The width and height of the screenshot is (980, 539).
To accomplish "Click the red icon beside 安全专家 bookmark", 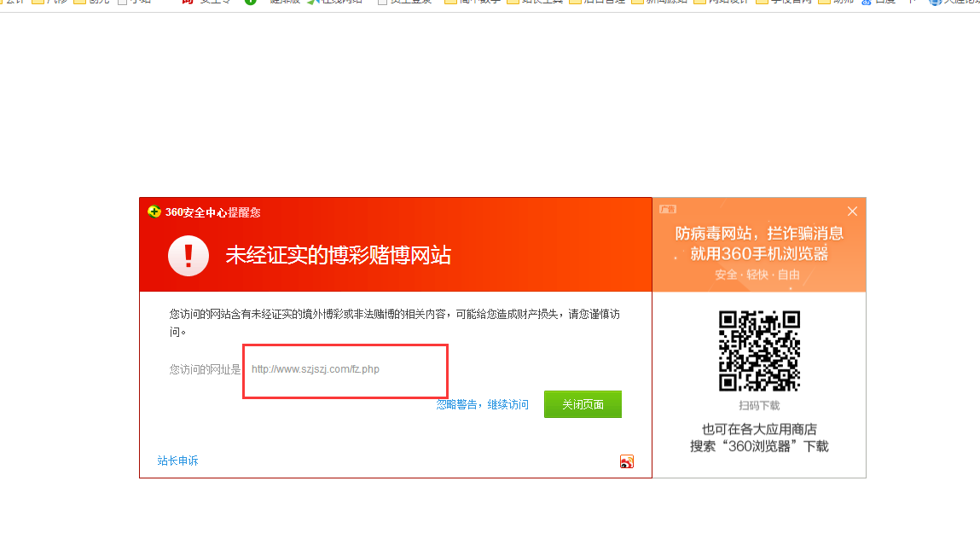I will pyautogui.click(x=186, y=3).
